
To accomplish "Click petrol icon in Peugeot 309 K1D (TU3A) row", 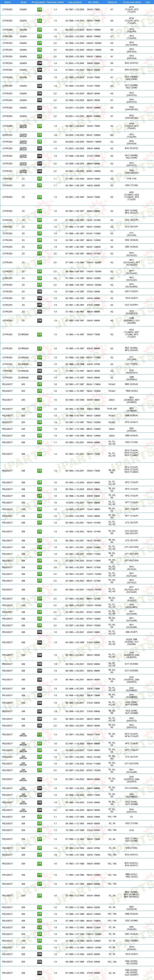I will [x=40, y=848].
